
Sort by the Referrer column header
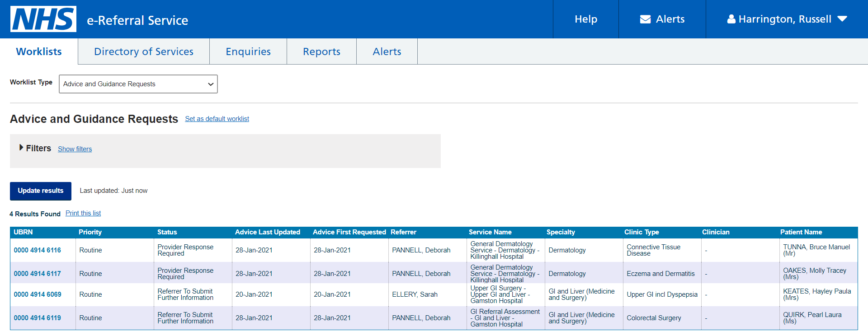point(403,232)
